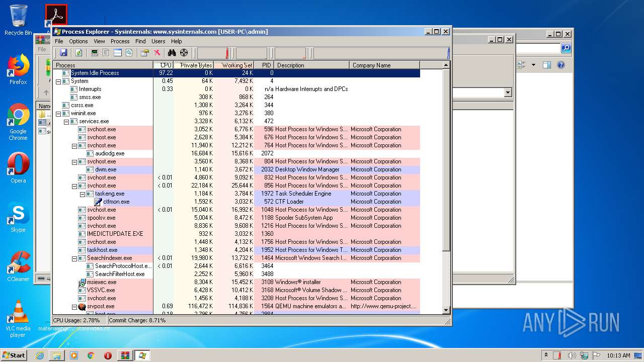Click the process list scrollbar up arrow
The width and height of the screenshot is (644, 362).
click(446, 65)
